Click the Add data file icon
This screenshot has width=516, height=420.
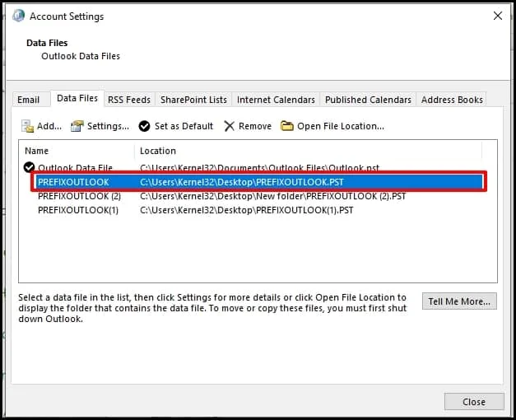pos(27,126)
